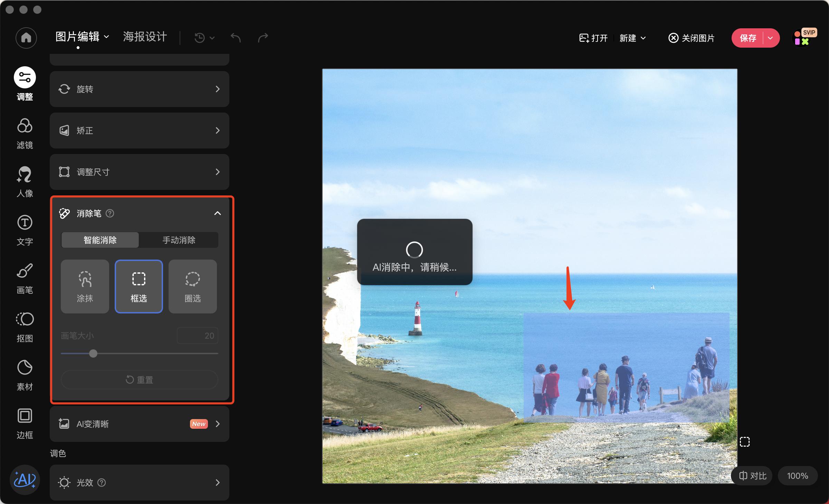Click the 画笔大小 brush size slider handle
The width and height of the screenshot is (829, 504).
(x=93, y=353)
